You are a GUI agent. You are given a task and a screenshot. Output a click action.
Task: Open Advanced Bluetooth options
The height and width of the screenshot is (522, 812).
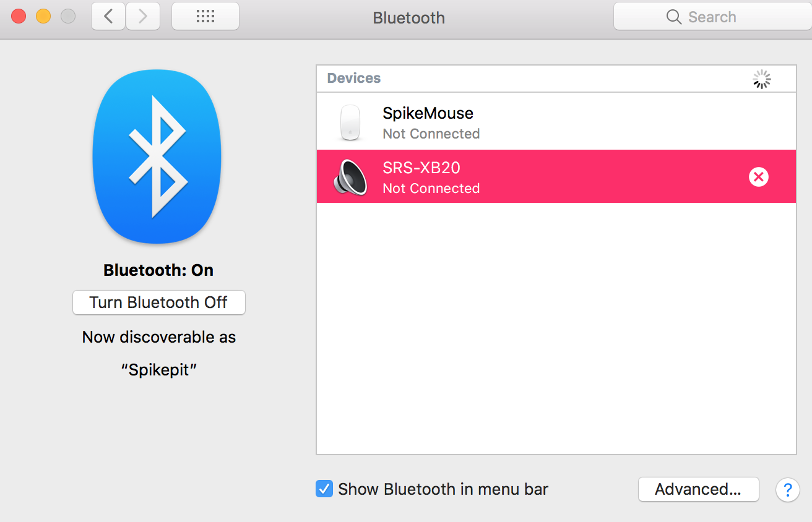click(698, 489)
